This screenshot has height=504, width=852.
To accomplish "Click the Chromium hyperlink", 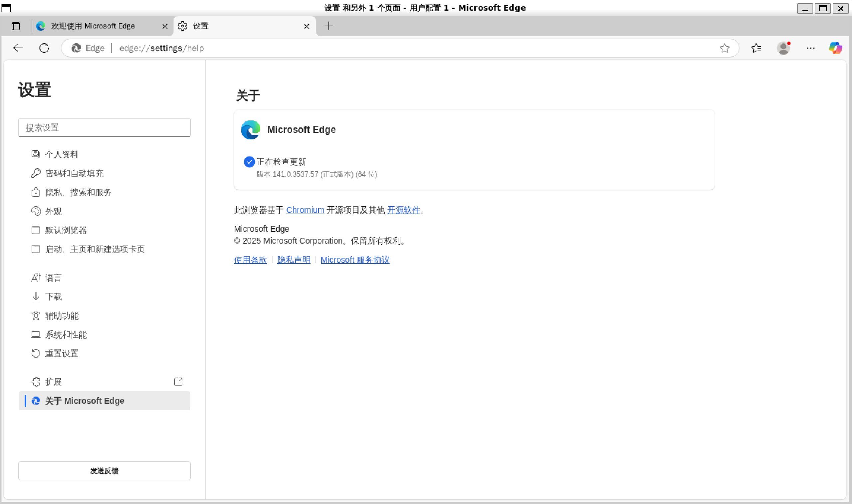I will (305, 210).
